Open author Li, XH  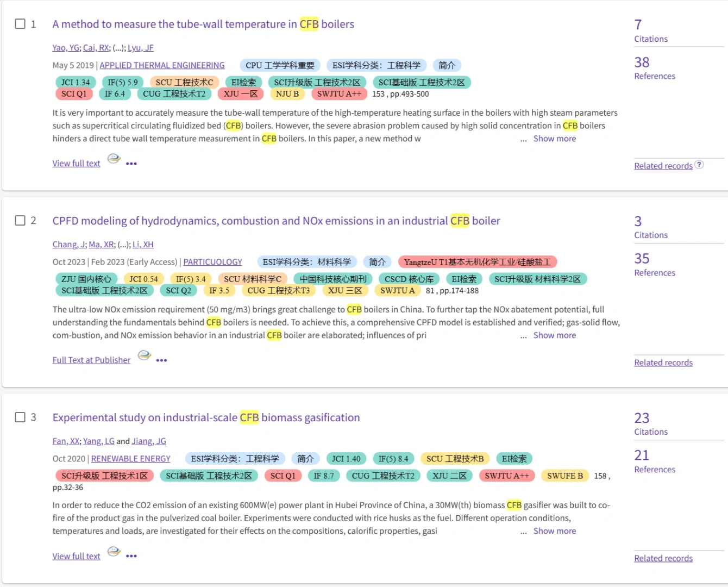pos(143,245)
